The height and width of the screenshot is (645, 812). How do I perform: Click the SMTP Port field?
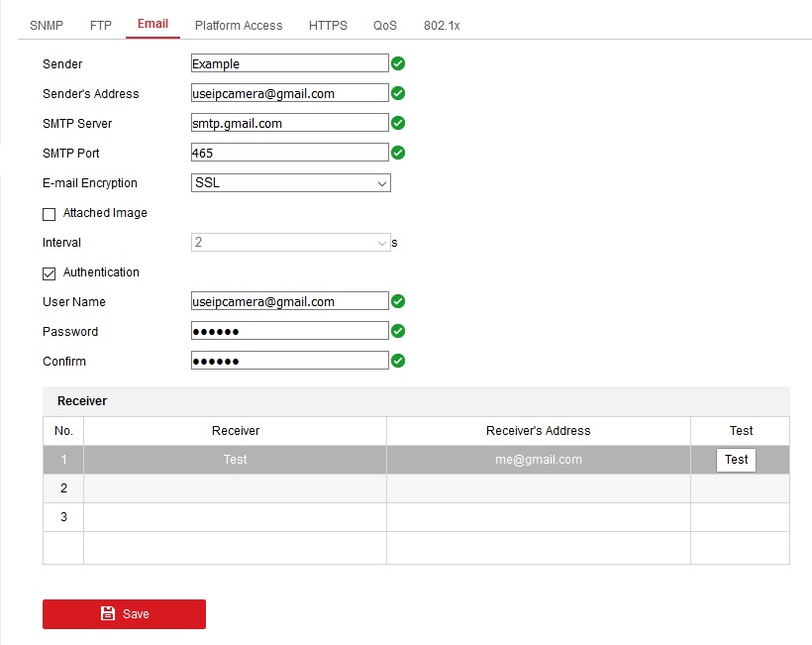(x=289, y=153)
